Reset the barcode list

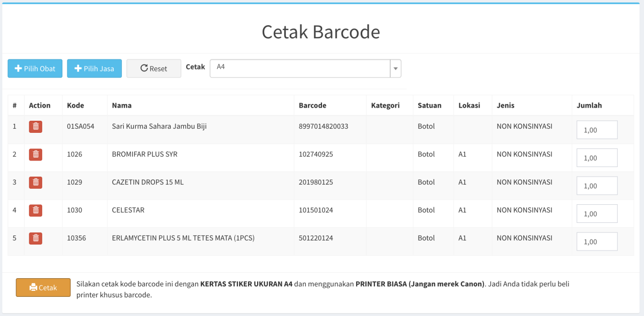point(153,68)
